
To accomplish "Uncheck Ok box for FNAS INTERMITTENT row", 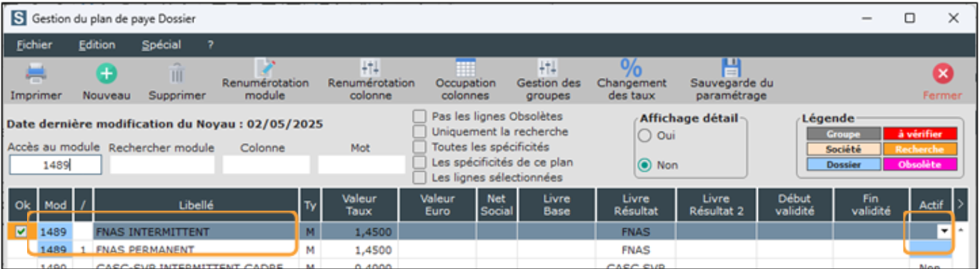I will 21,232.
